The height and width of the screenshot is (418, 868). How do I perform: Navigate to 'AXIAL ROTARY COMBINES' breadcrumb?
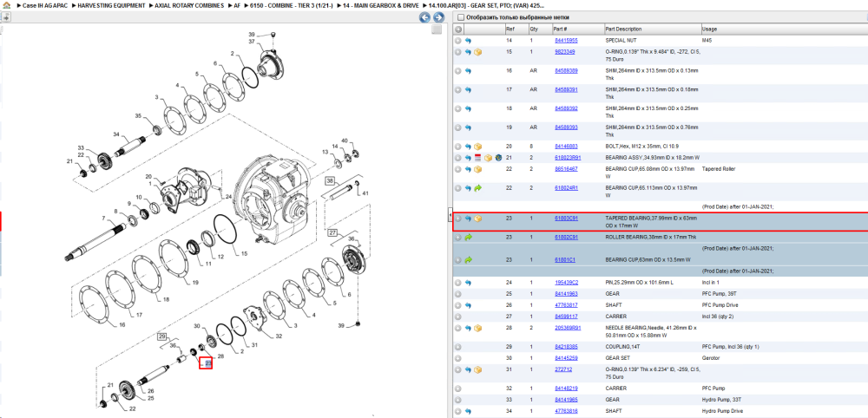click(x=189, y=5)
